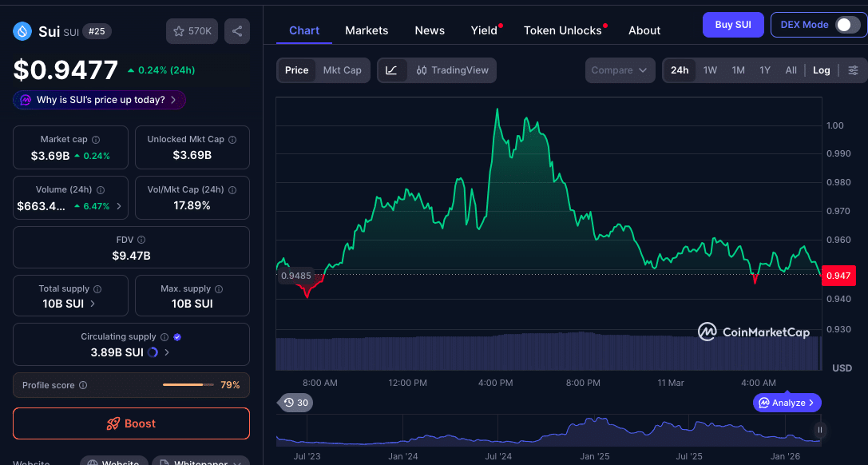Select the line chart icon near TradingView

[x=391, y=70]
